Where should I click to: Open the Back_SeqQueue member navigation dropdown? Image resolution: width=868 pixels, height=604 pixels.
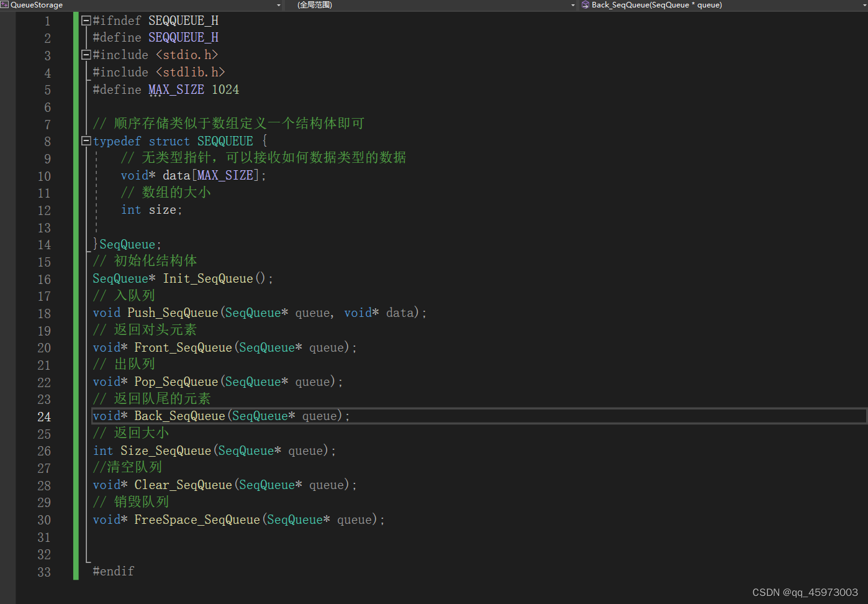point(864,5)
